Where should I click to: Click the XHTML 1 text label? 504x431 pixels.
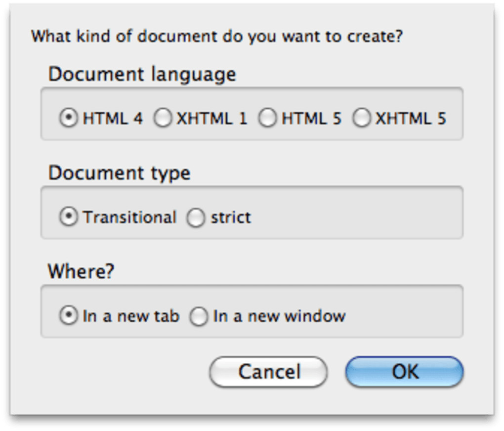tap(212, 119)
